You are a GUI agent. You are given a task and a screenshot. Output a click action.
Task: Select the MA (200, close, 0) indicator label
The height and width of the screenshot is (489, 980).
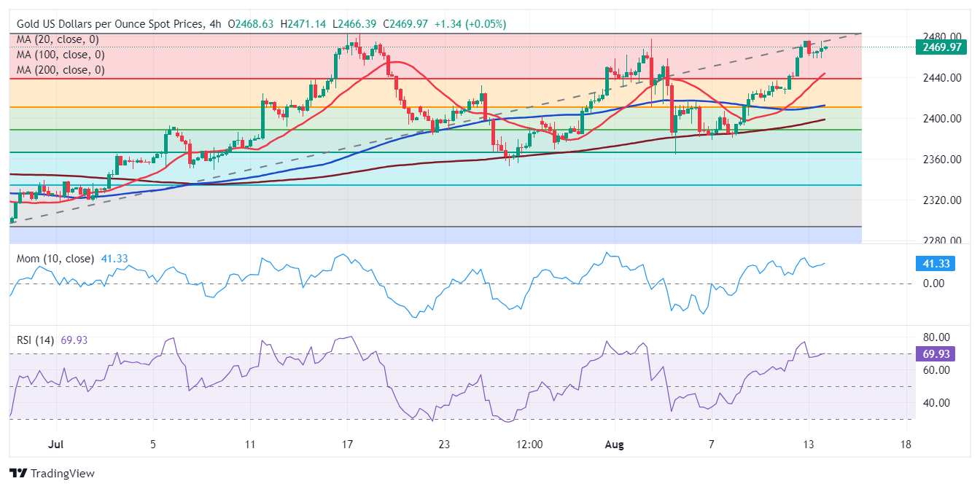(x=61, y=70)
